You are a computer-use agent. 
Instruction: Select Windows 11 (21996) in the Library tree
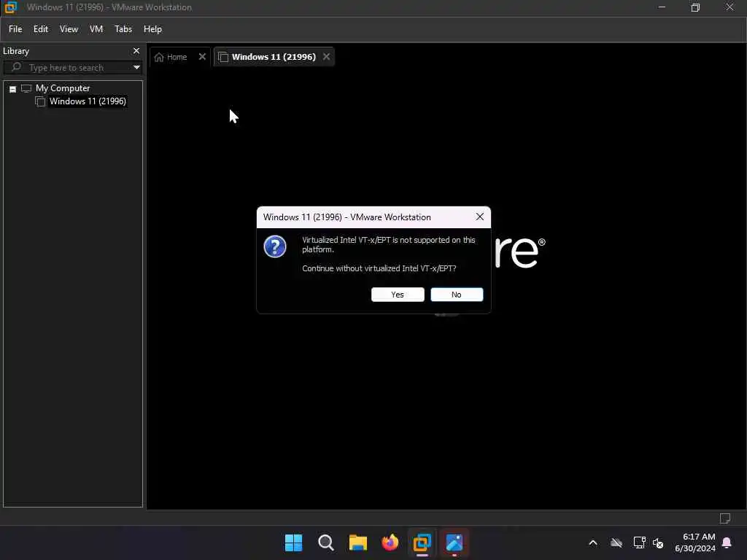coord(88,101)
